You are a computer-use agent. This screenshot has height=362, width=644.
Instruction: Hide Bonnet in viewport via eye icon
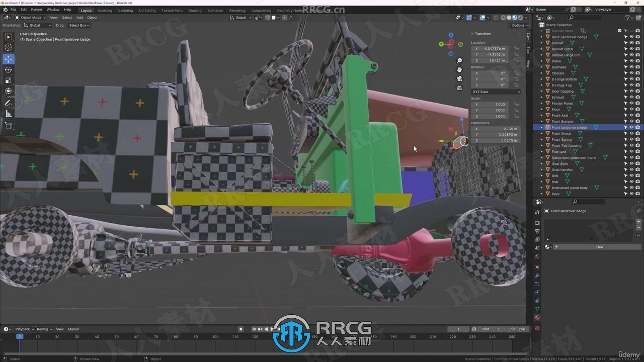pyautogui.click(x=632, y=43)
